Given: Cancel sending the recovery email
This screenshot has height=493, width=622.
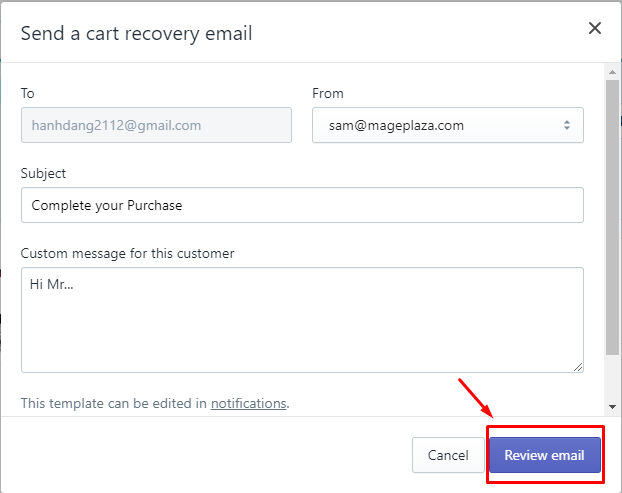Looking at the screenshot, I should click(x=448, y=455).
